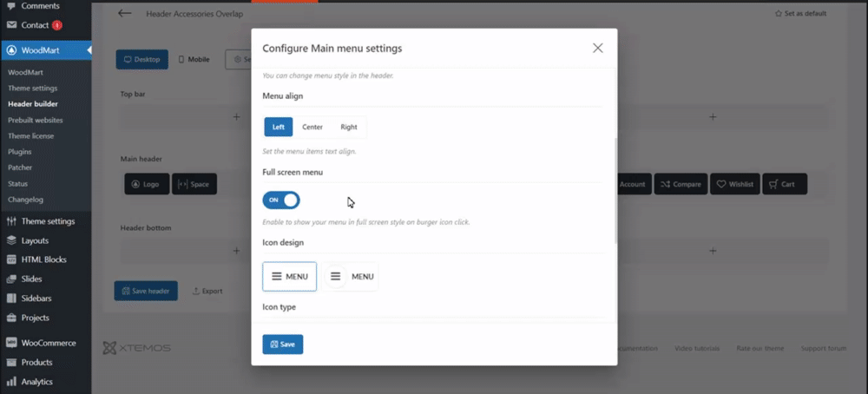The height and width of the screenshot is (394, 868).
Task: Choose the plain burger MENU icon design
Action: pyautogui.click(x=290, y=276)
